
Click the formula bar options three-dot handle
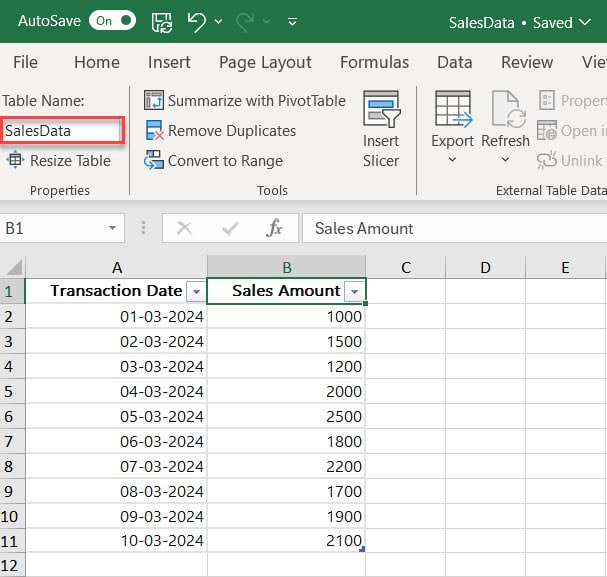tap(143, 228)
